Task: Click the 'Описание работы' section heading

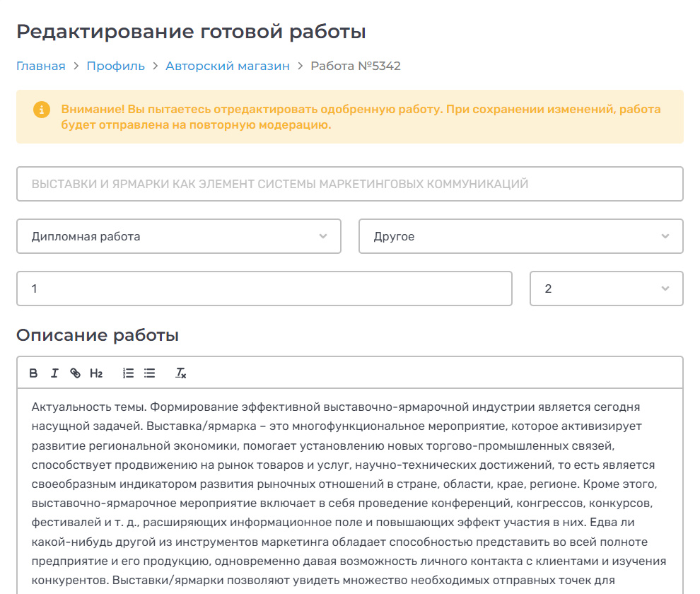Action: coord(97,335)
